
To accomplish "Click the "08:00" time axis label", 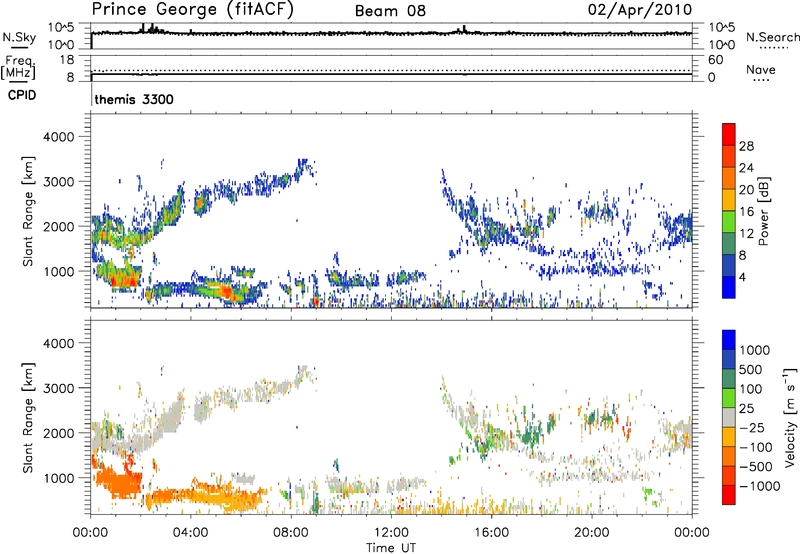I will click(290, 533).
